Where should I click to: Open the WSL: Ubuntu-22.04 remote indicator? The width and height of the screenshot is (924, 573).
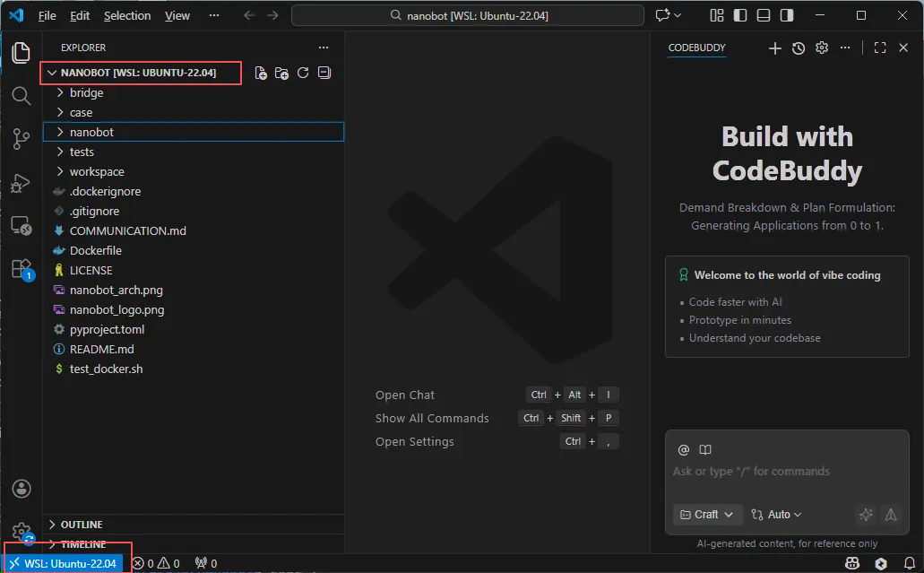[64, 563]
